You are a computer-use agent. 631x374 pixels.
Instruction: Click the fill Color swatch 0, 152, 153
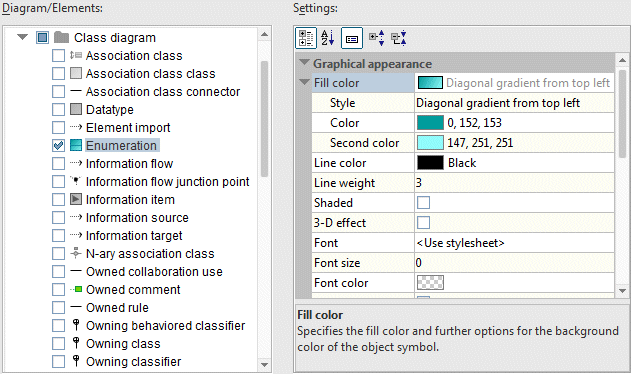point(430,123)
